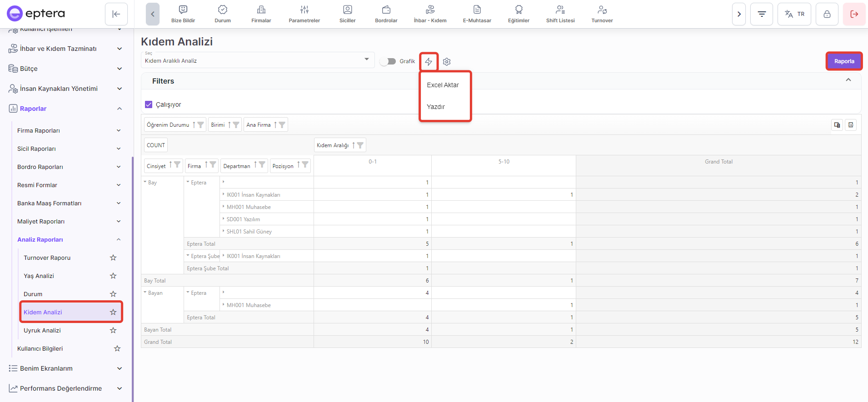Click the Cinsiyet row field chip
868x402 pixels.
pyautogui.click(x=156, y=166)
